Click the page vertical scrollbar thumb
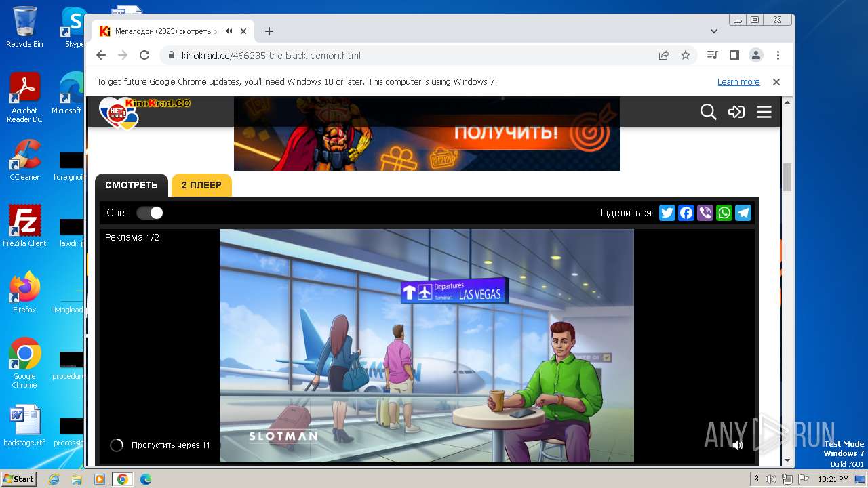Viewport: 868px width, 488px height. (787, 178)
